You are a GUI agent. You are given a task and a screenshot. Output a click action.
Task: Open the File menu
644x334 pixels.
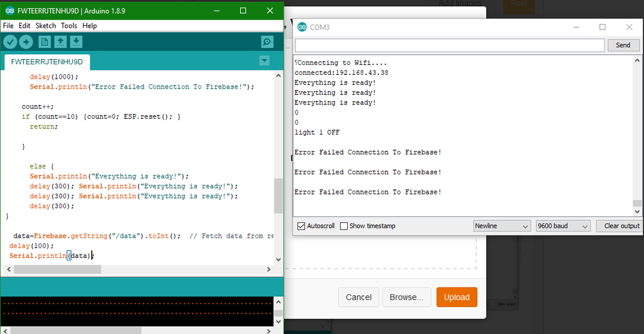(8, 25)
